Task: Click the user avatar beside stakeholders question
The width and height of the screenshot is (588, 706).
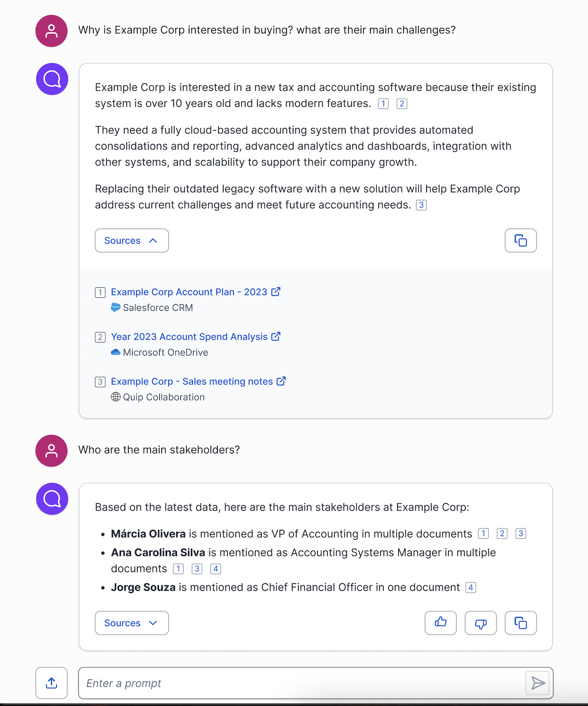Action: coord(51,451)
